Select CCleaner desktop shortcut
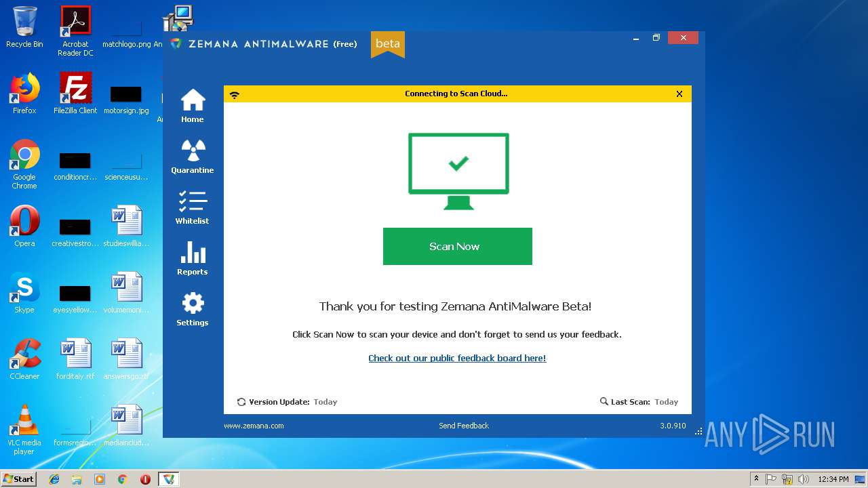 tap(24, 359)
